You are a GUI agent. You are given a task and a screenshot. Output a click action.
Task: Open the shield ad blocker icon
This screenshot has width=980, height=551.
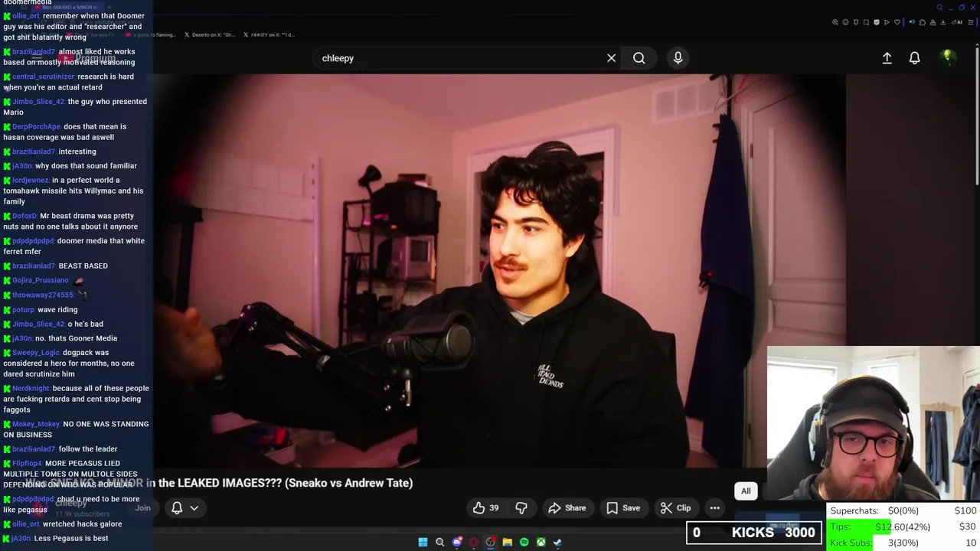[877, 22]
